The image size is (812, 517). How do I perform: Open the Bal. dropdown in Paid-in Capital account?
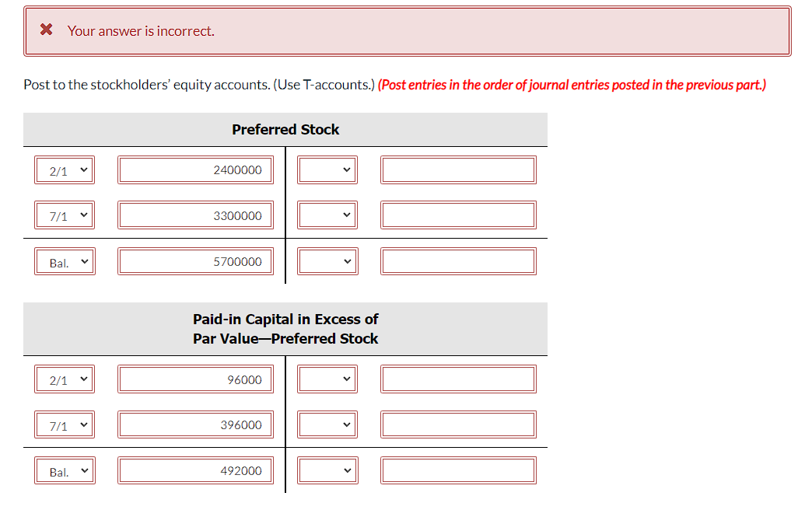coord(65,470)
